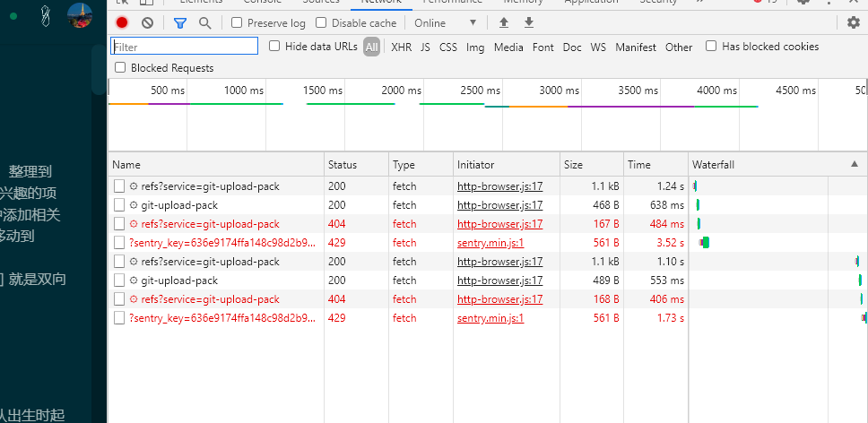
Task: Import HAR file with upload arrow
Action: point(504,22)
